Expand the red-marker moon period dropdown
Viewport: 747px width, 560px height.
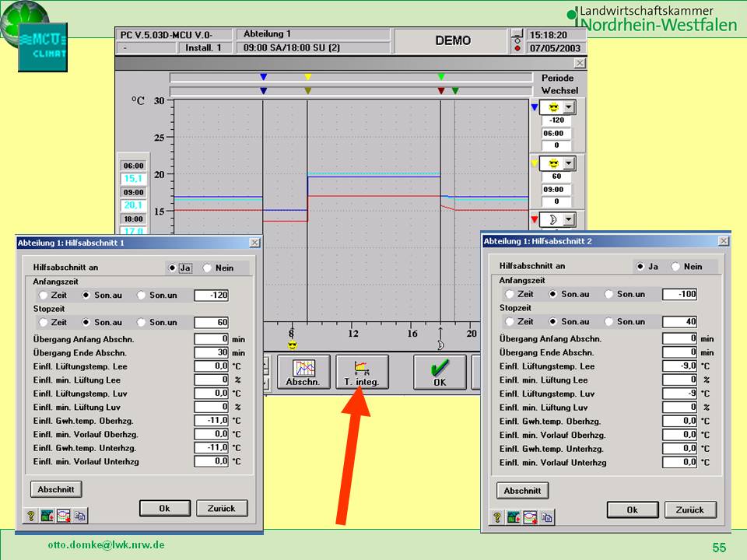click(568, 219)
